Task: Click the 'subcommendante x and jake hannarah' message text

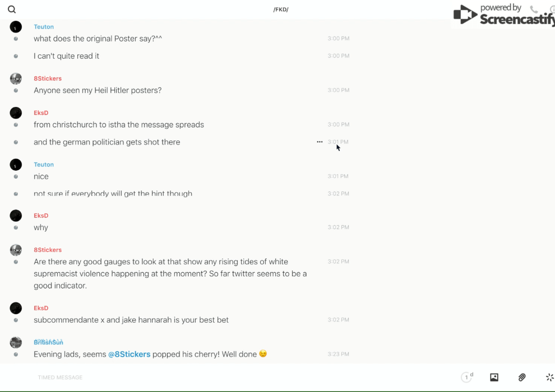Action: (131, 320)
